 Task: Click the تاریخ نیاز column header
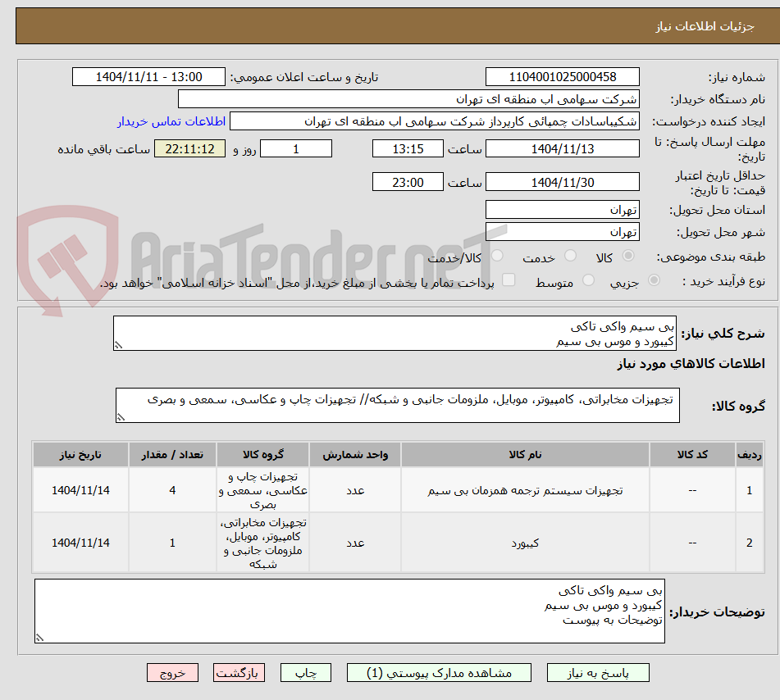tap(80, 454)
